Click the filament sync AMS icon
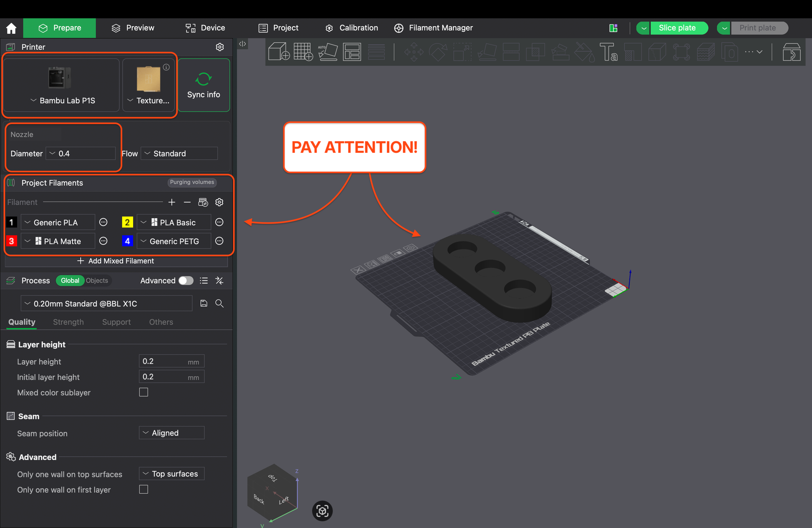The image size is (812, 528). [x=203, y=202]
